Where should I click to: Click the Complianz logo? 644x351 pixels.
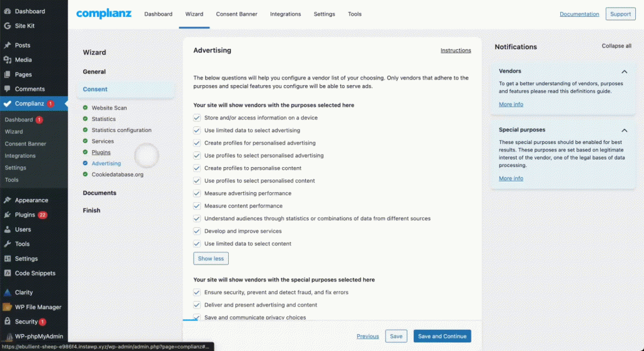pyautogui.click(x=104, y=14)
